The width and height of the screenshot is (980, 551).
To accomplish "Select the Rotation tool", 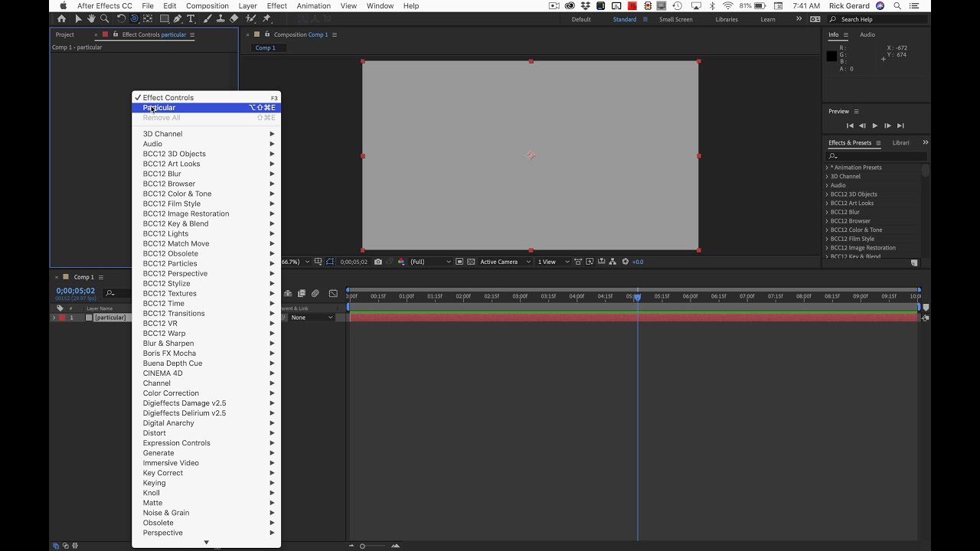I will tap(121, 19).
